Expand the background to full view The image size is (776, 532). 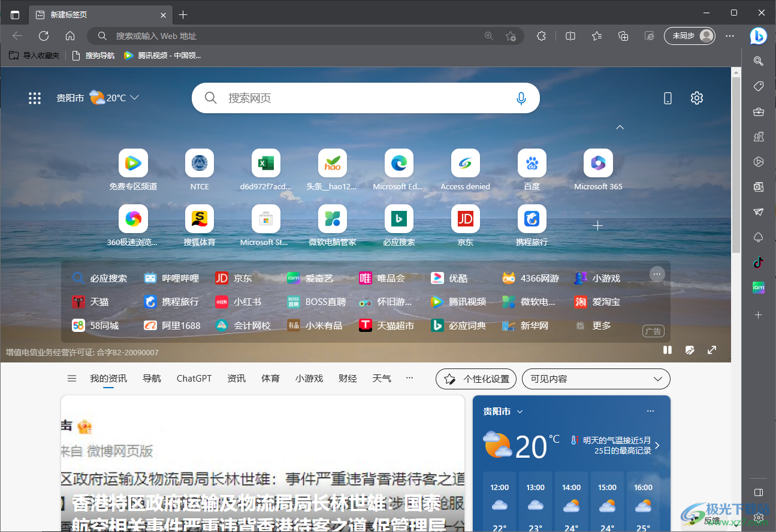click(x=712, y=350)
